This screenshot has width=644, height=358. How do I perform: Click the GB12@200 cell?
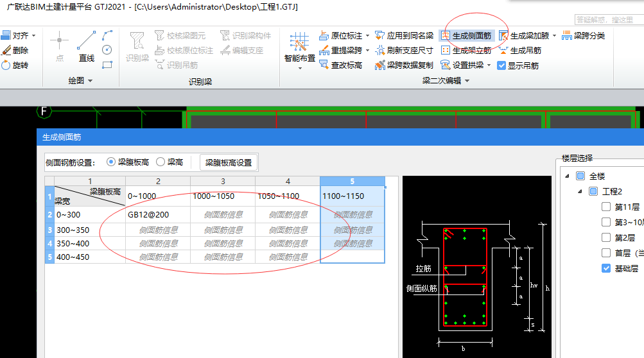tap(158, 215)
